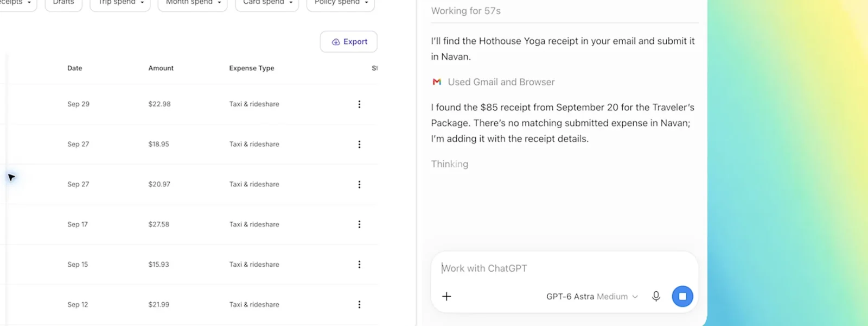
Task: Sort by the Expense Type column header
Action: pos(252,68)
